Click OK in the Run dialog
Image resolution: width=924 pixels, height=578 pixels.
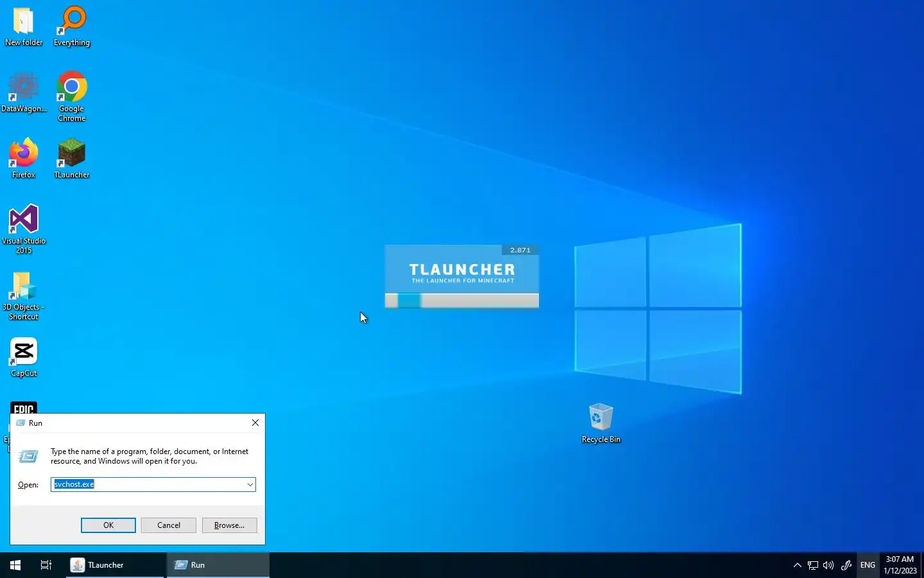(108, 525)
